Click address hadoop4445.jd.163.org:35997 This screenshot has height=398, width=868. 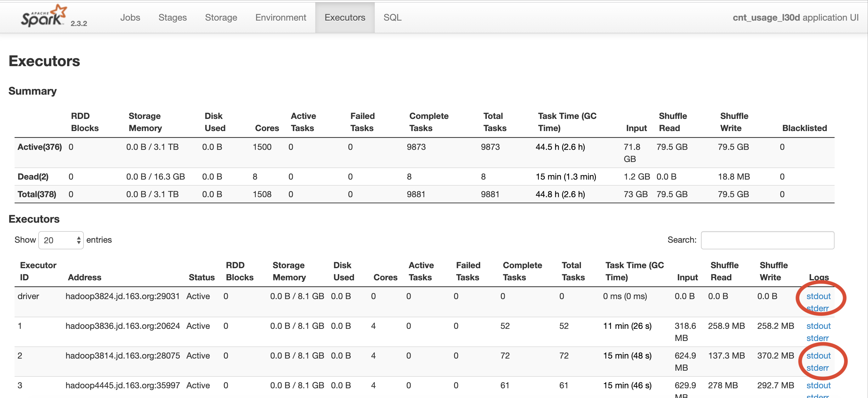(x=123, y=385)
